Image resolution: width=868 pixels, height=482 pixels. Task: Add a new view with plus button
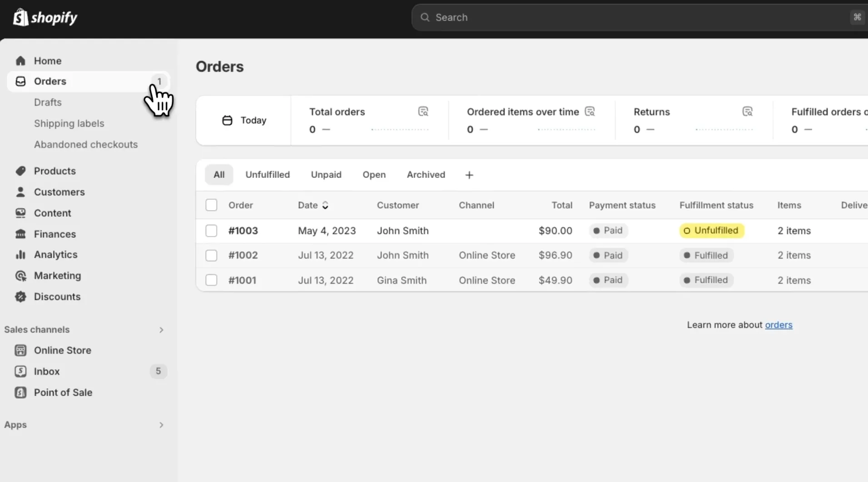[469, 175]
